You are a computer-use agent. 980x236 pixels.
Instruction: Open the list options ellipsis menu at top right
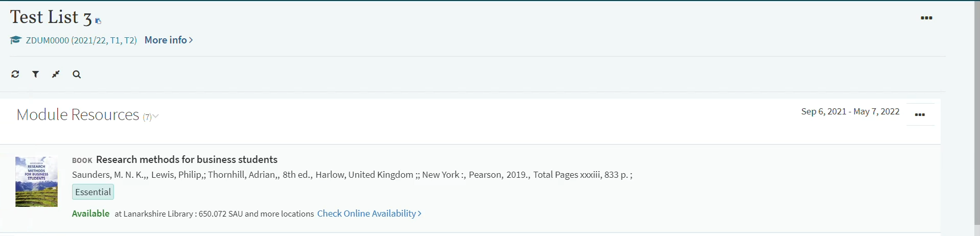pos(926,18)
